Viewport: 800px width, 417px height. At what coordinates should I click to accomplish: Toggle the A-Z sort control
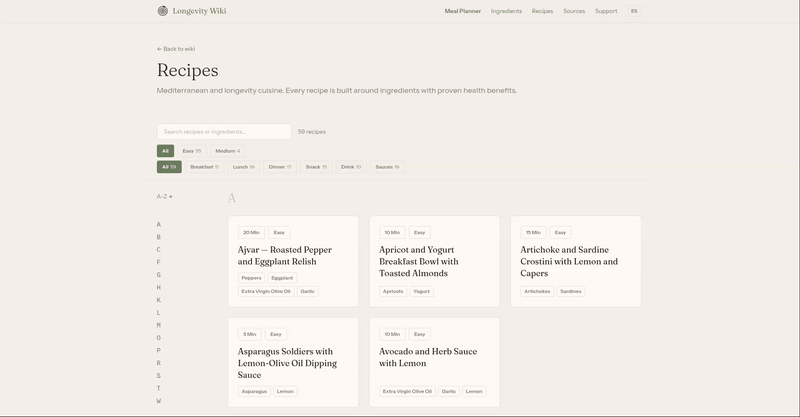pyautogui.click(x=164, y=197)
